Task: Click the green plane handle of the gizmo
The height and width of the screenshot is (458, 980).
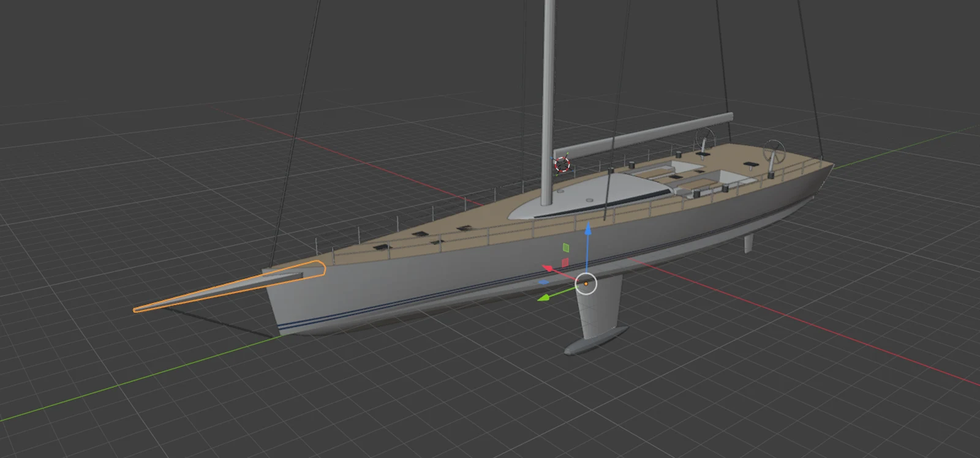Action: [566, 247]
